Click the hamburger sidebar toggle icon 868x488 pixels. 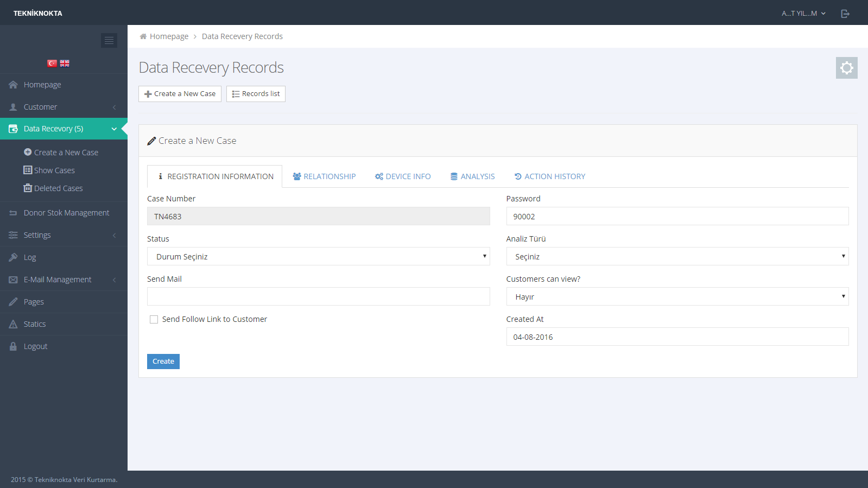[109, 41]
